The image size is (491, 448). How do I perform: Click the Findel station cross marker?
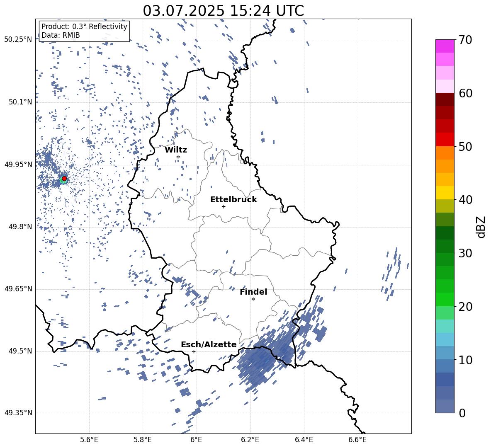point(253,299)
